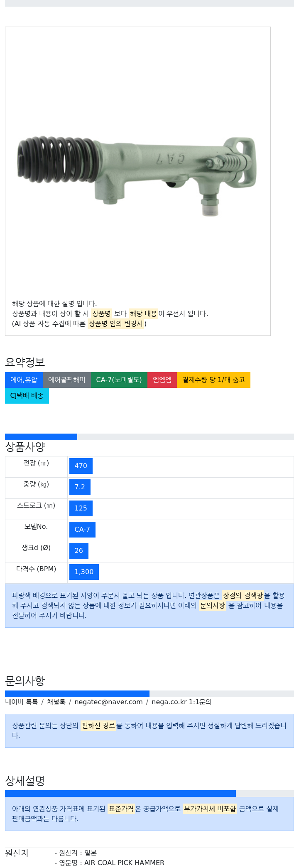Click the highlighted 상점의 검색창 text
Image resolution: width=299 pixels, height=868 pixels.
[243, 595]
